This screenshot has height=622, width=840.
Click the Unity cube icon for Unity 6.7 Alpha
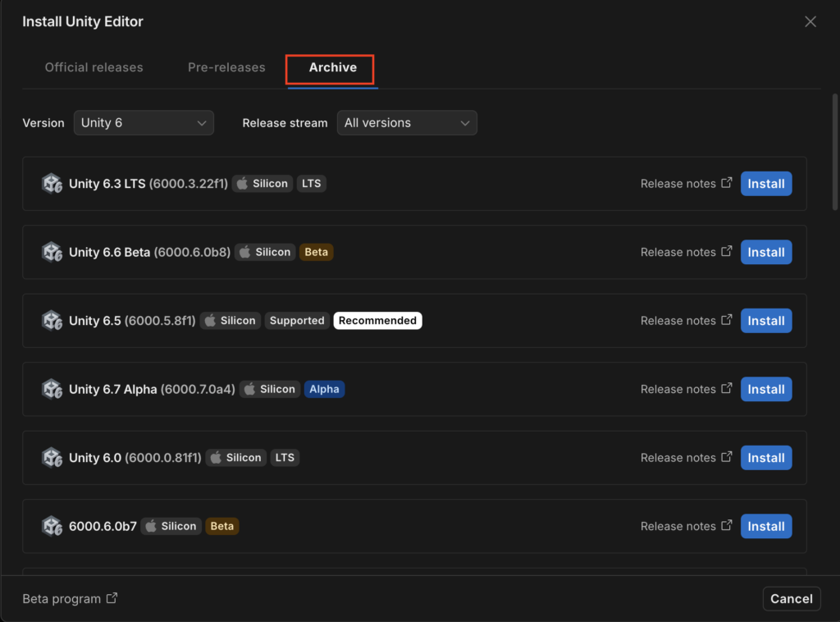(x=52, y=390)
